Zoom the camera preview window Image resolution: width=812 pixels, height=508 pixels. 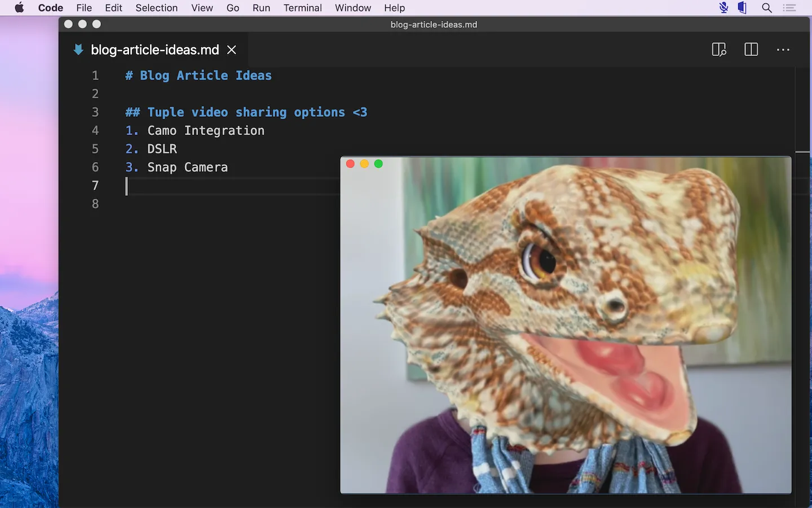pos(378,164)
